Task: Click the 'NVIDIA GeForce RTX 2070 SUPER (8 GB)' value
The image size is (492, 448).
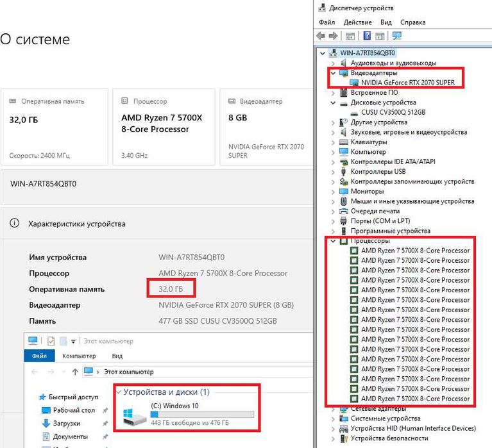Action: (x=226, y=305)
